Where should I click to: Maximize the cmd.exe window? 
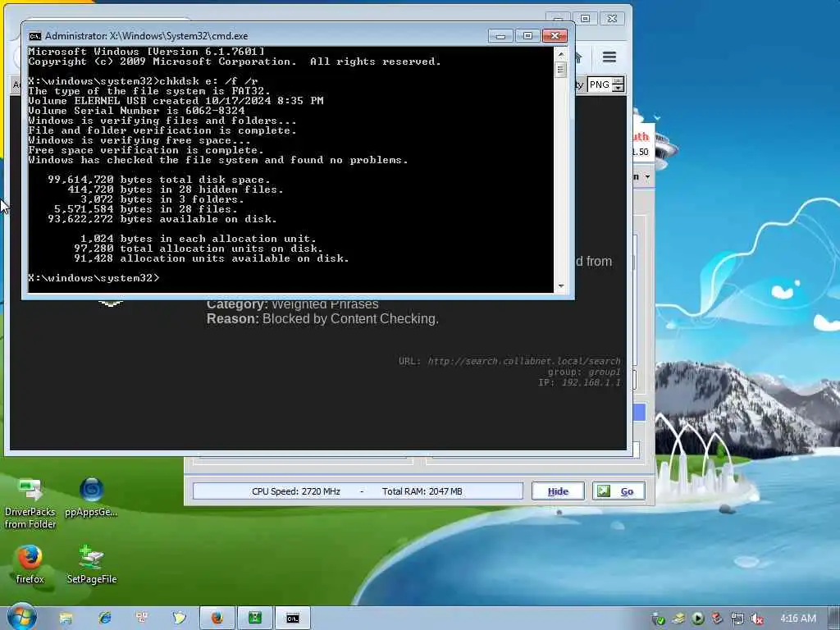[x=527, y=36]
